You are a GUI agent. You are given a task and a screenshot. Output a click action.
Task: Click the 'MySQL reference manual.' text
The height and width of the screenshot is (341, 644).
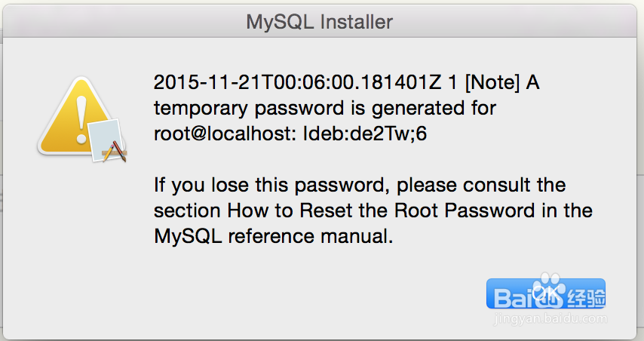274,236
